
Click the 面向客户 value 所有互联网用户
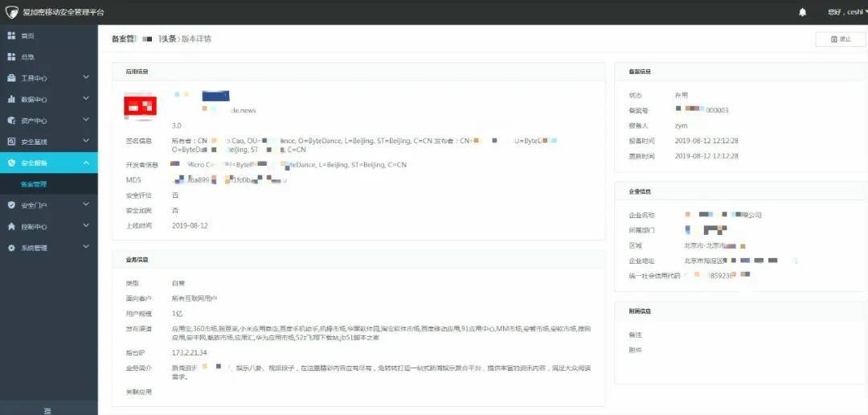[194, 298]
